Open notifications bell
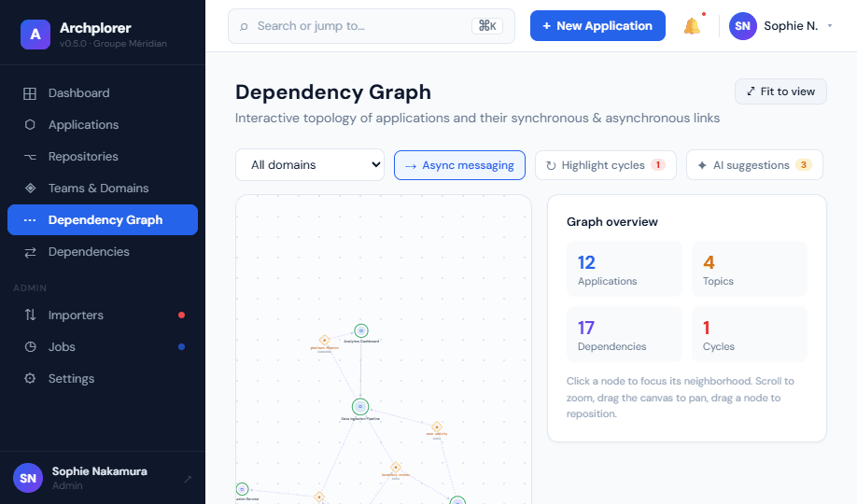 pos(692,26)
